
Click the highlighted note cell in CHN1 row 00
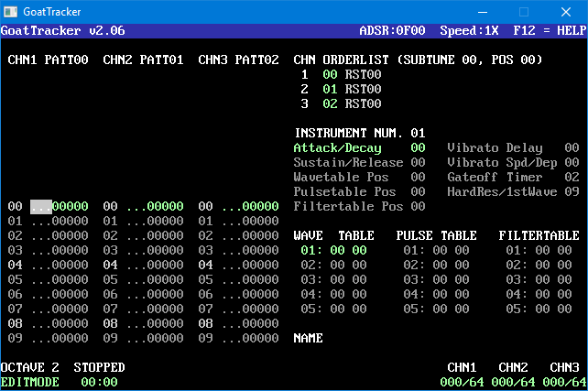click(41, 207)
